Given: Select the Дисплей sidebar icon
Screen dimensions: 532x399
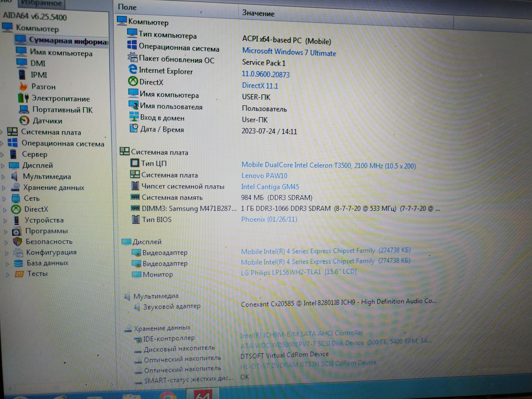Looking at the screenshot, I should coord(14,165).
